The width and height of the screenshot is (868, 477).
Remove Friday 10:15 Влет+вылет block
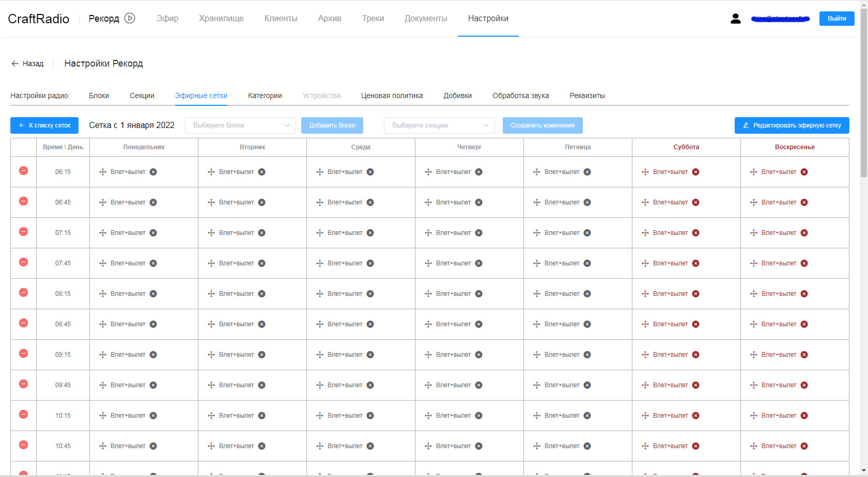click(587, 416)
